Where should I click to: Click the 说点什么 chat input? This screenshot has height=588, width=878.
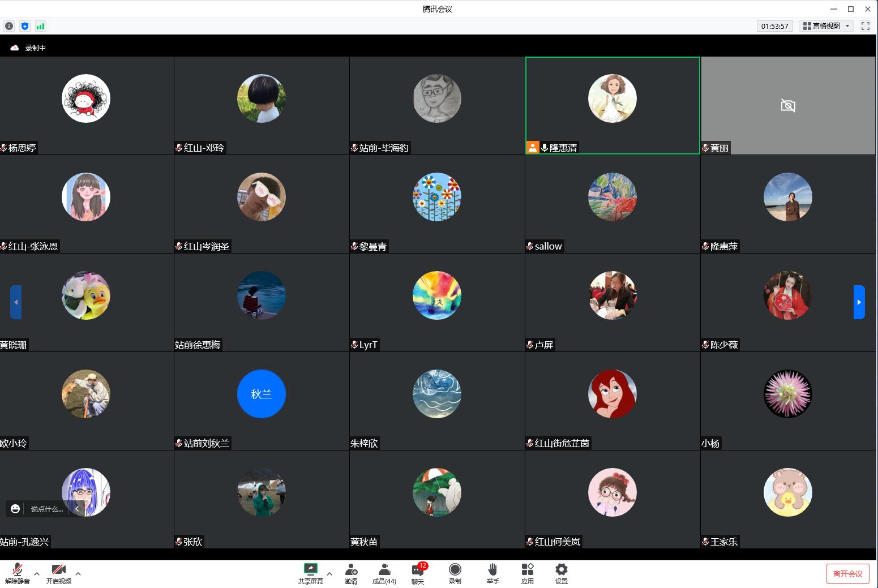pyautogui.click(x=47, y=509)
